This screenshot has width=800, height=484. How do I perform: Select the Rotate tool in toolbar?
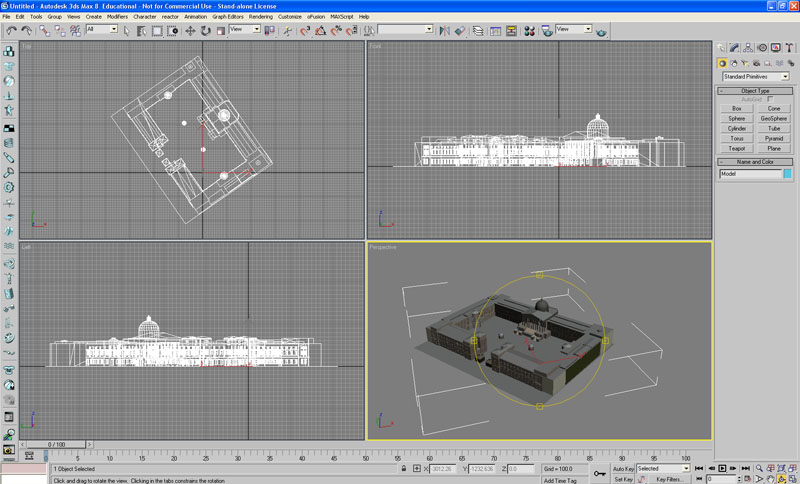coord(206,30)
